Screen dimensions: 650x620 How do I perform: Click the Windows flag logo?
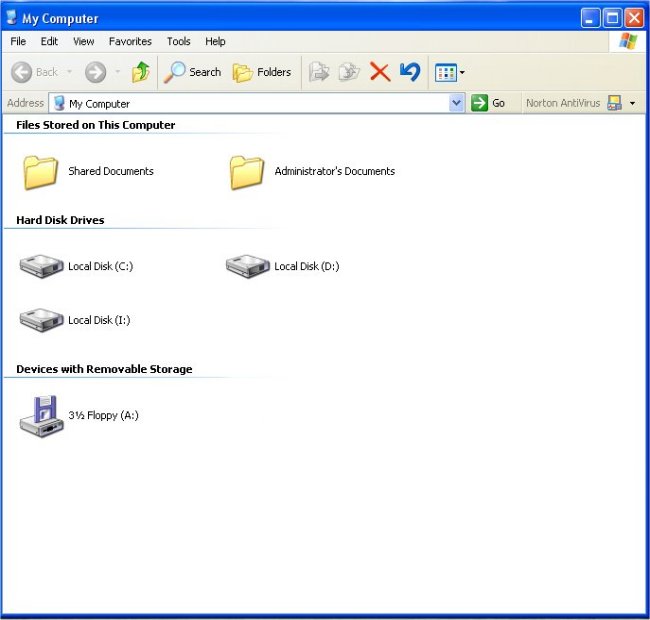click(x=628, y=41)
